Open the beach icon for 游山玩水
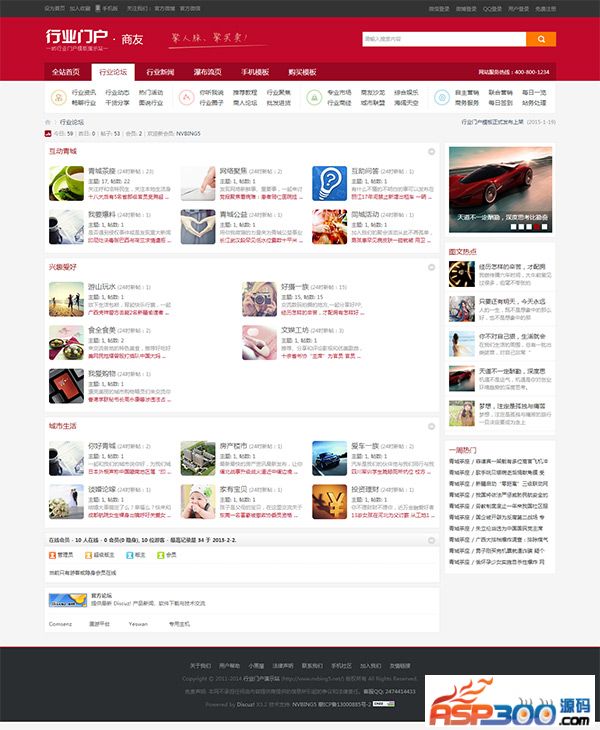 pyautogui.click(x=66, y=299)
